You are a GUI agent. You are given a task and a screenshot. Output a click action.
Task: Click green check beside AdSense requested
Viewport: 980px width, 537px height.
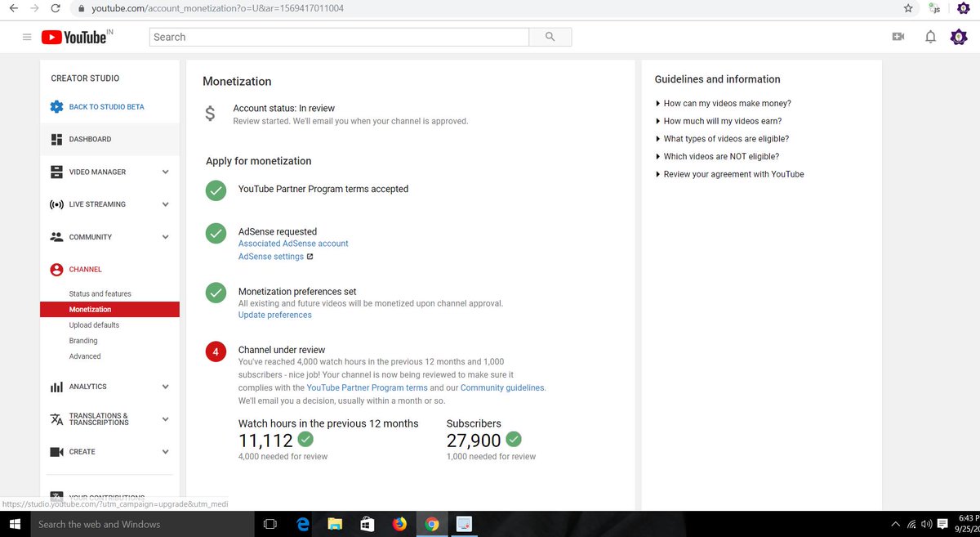click(216, 233)
